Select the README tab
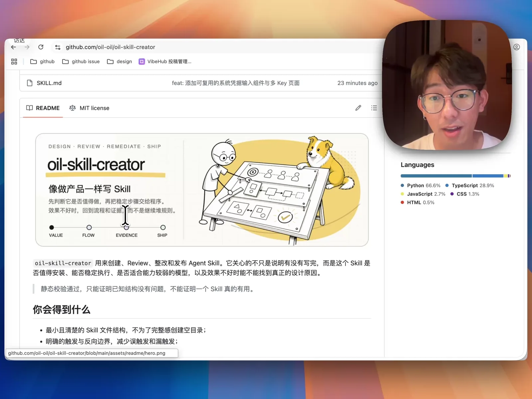532x399 pixels. [x=43, y=108]
